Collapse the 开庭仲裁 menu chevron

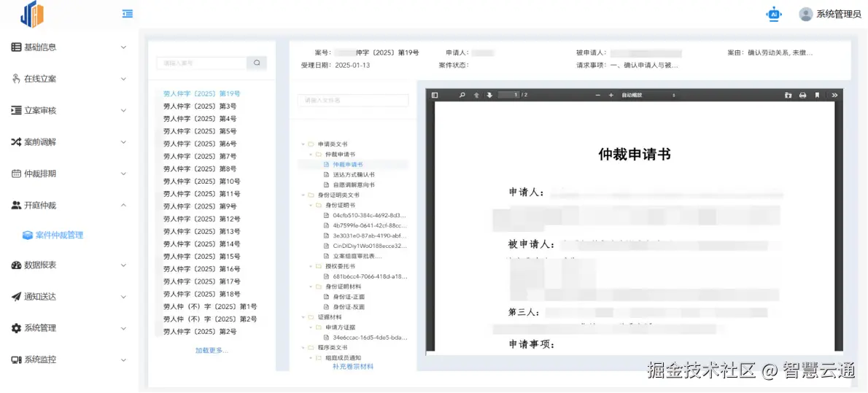pyautogui.click(x=123, y=206)
